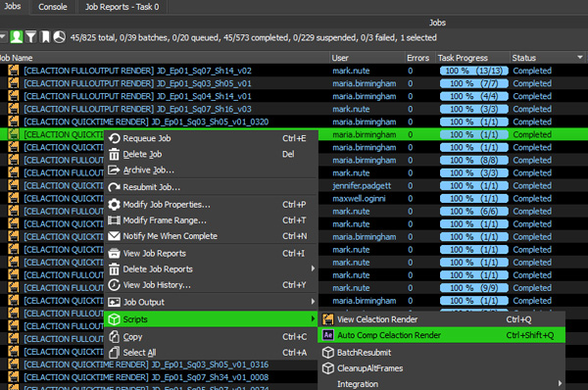This screenshot has height=390, width=588.
Task: Toggle the bookmark icon in Jobs toolbar
Action: pyautogui.click(x=45, y=37)
